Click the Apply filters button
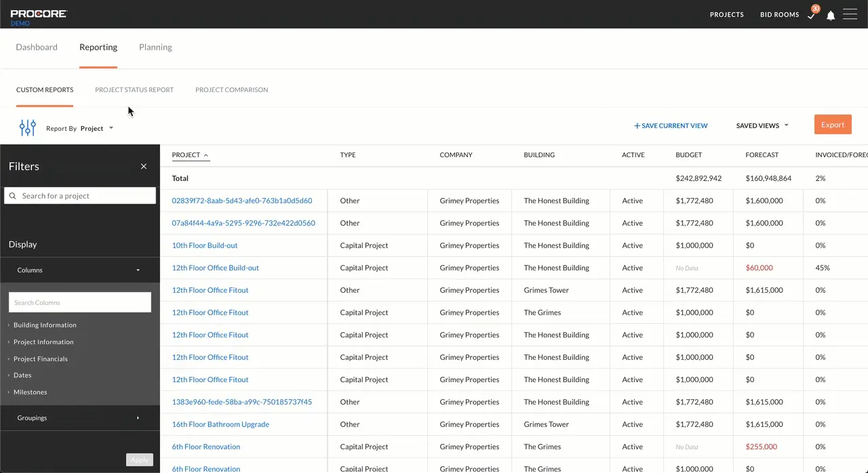Viewport: 868px width, 473px height. [x=139, y=460]
